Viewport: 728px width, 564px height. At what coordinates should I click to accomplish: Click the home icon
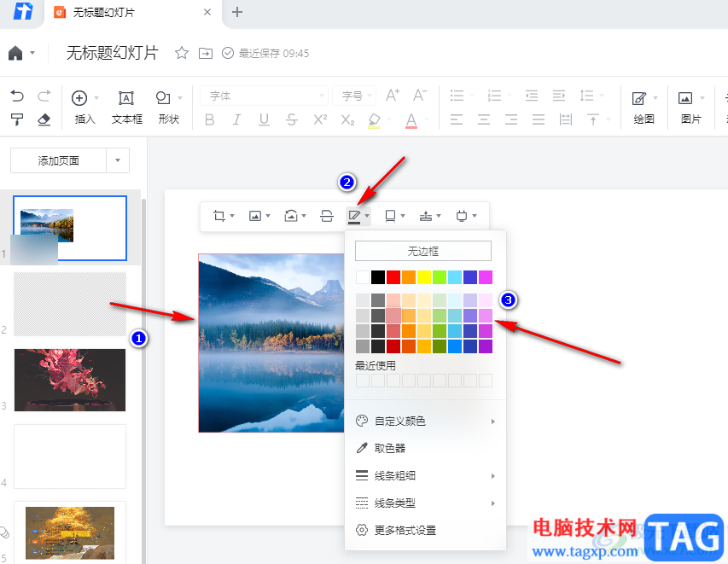[15, 53]
